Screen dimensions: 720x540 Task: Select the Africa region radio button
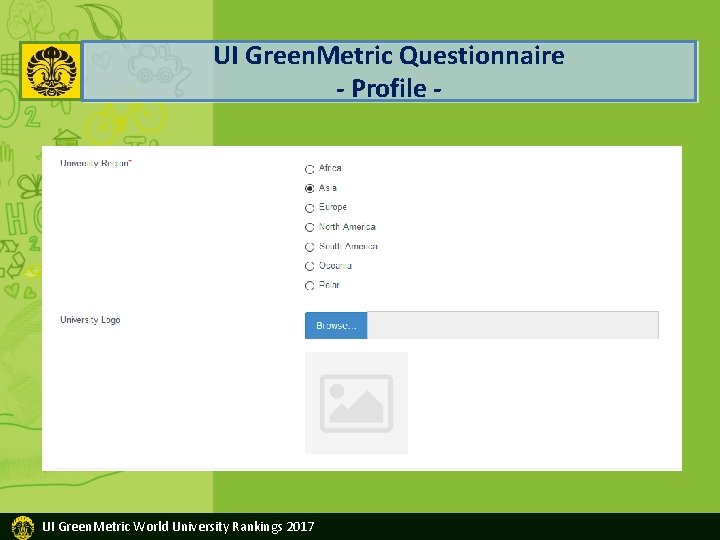coord(309,169)
